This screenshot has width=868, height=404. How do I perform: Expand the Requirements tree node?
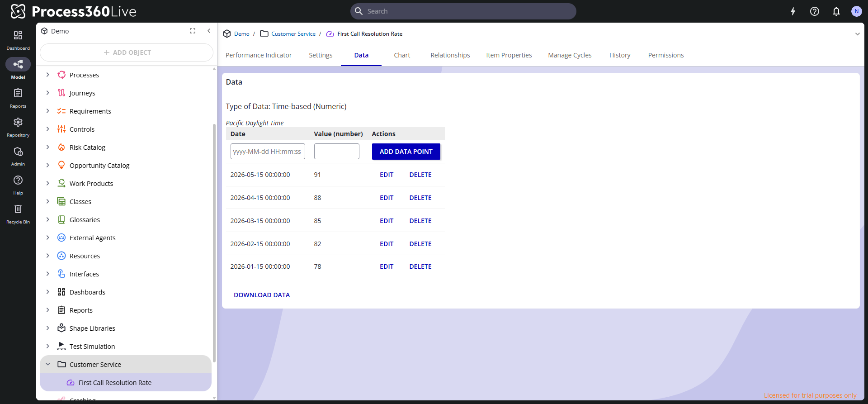click(48, 111)
